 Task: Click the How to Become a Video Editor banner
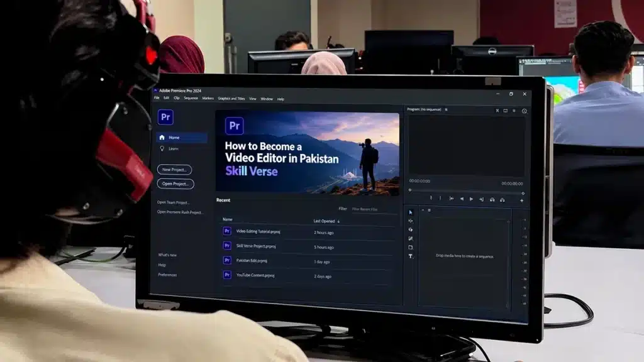pos(307,153)
